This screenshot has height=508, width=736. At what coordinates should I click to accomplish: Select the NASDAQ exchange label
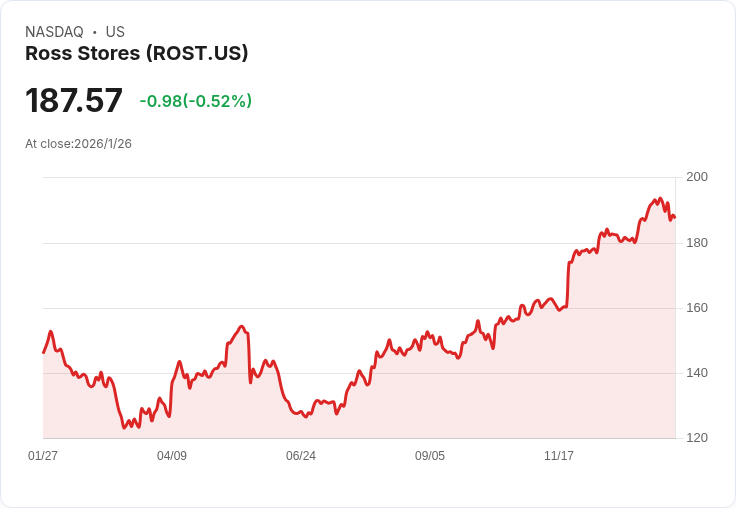pyautogui.click(x=54, y=32)
